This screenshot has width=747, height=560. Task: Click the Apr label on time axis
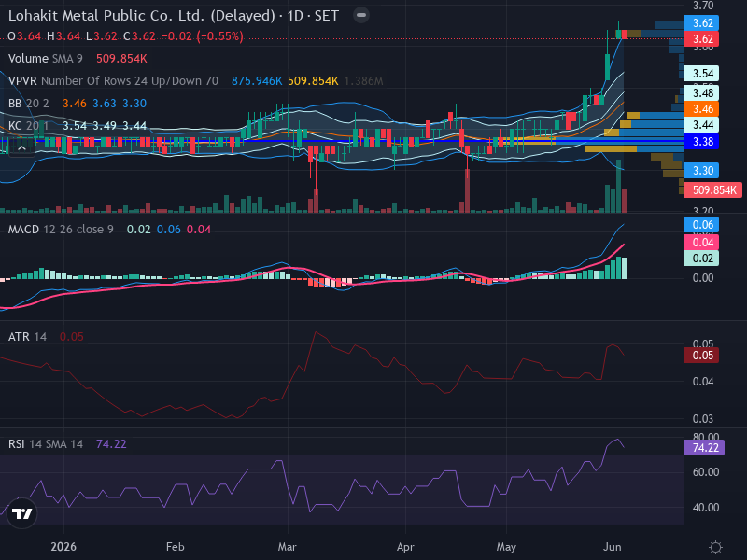pos(405,547)
